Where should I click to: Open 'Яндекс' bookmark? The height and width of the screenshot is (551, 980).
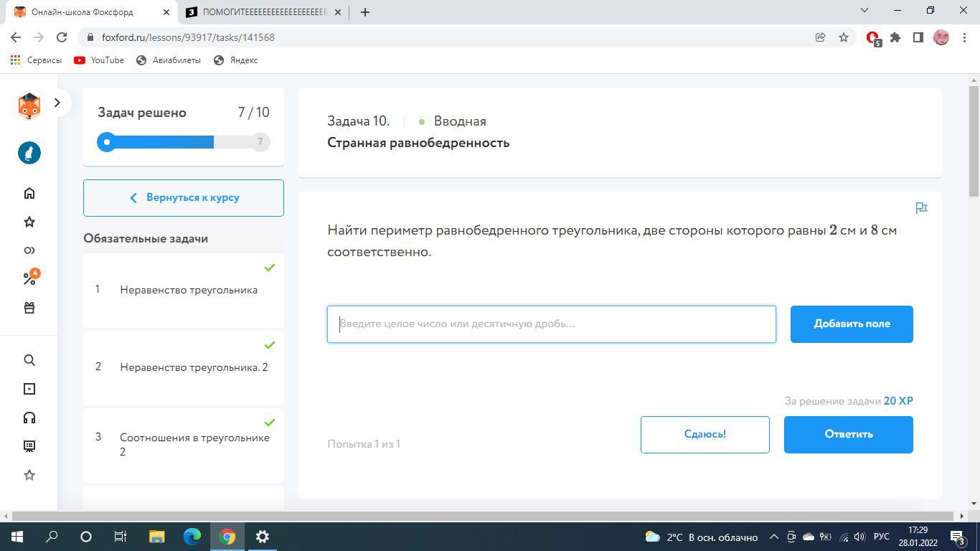236,60
